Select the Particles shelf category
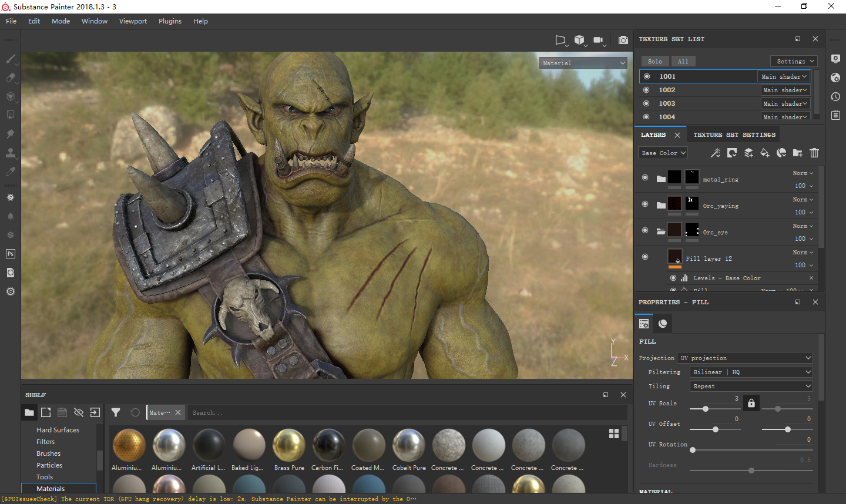The width and height of the screenshot is (846, 504). [x=49, y=465]
